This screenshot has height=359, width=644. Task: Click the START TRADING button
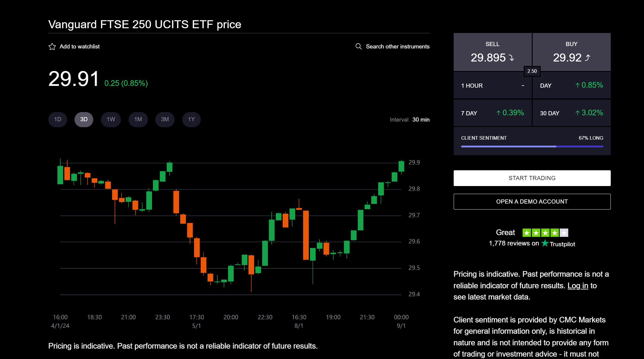pos(532,178)
